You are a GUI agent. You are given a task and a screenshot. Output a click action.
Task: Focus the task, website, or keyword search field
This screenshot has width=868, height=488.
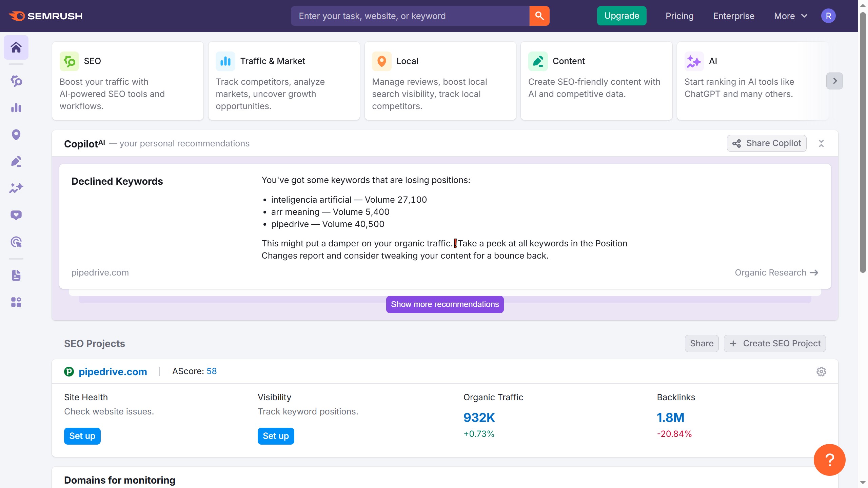(x=410, y=16)
